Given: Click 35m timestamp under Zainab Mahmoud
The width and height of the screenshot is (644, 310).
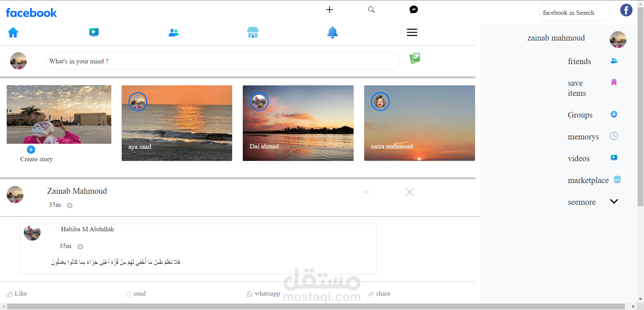Looking at the screenshot, I should tap(55, 205).
